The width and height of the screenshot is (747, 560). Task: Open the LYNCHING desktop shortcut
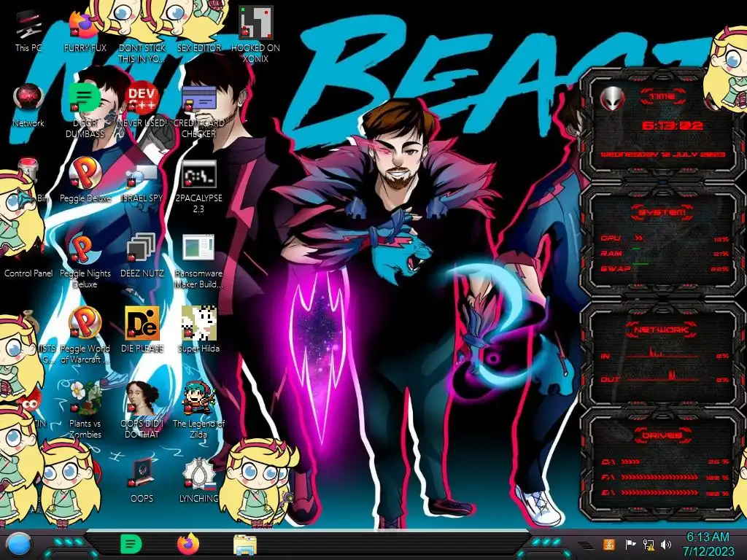pyautogui.click(x=198, y=481)
